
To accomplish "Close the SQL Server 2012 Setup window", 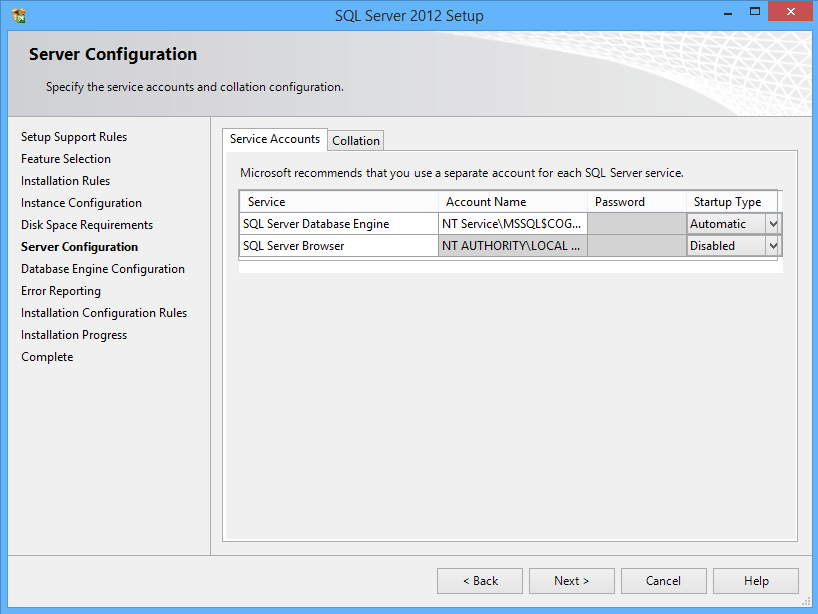I will coord(790,11).
